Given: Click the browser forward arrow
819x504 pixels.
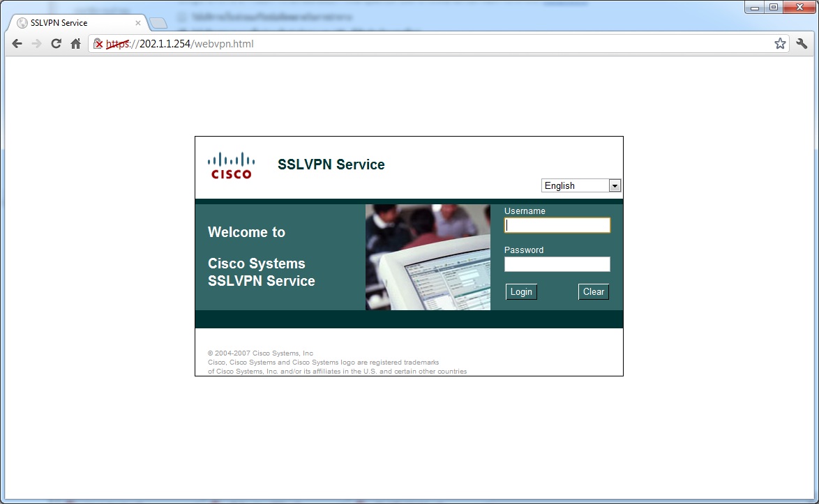Looking at the screenshot, I should click(x=36, y=44).
